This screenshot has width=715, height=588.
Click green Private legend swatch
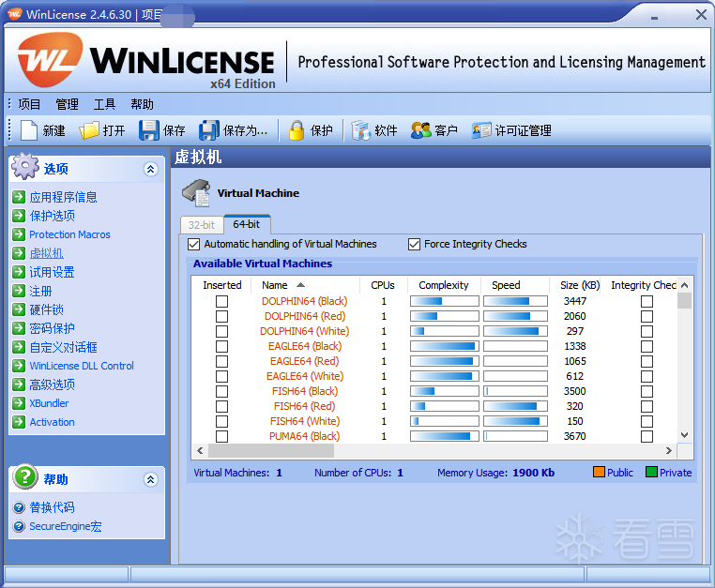click(x=651, y=472)
